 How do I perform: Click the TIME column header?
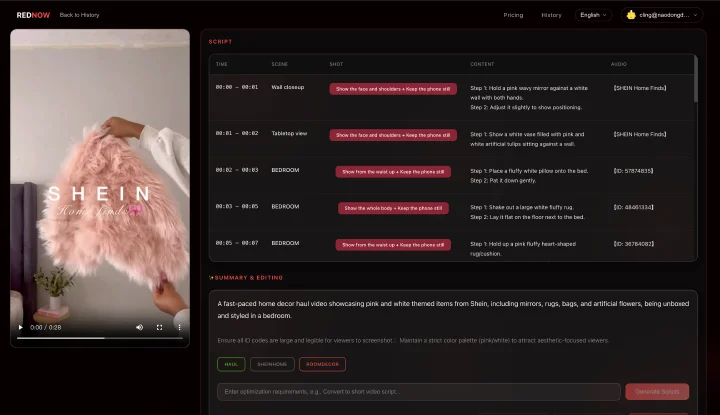222,64
